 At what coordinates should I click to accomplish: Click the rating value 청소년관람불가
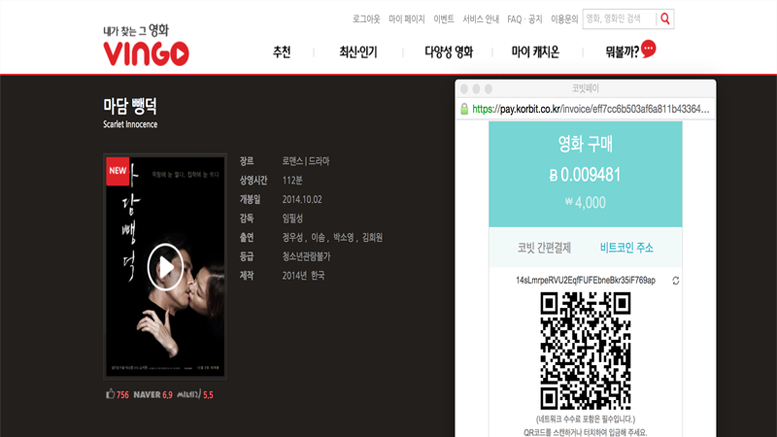pos(306,257)
